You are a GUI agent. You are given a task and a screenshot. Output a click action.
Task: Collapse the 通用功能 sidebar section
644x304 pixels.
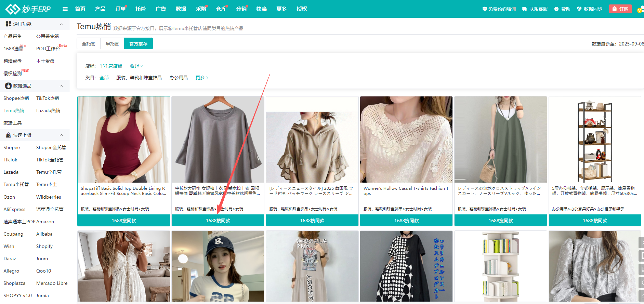tap(61, 24)
